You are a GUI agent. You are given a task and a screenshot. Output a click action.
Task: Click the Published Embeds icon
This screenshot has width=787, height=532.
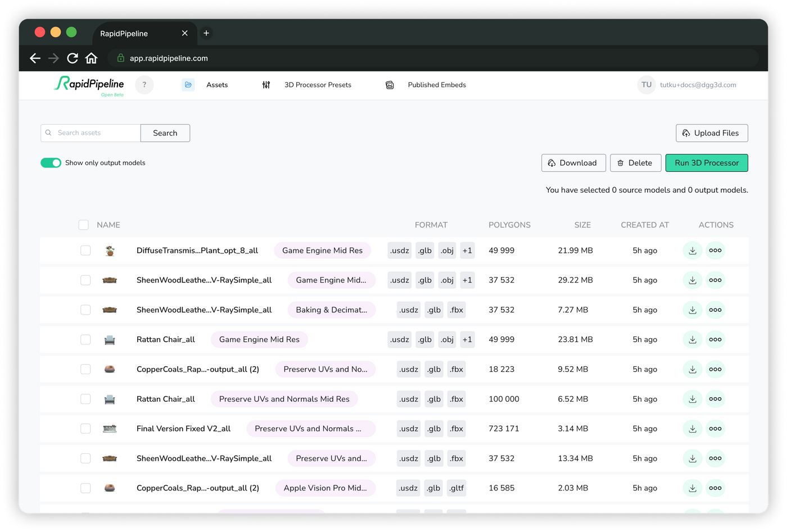point(390,84)
